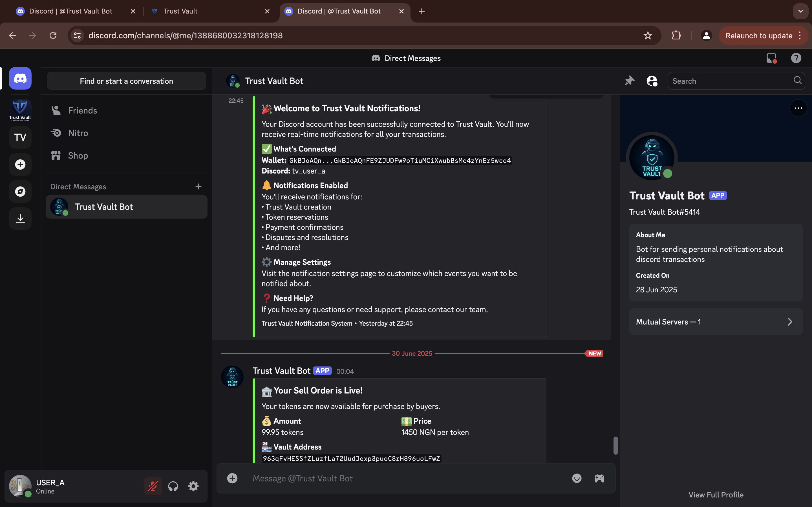Open the browser tab list dropdown arrow
Image resolution: width=812 pixels, height=507 pixels.
click(x=801, y=11)
